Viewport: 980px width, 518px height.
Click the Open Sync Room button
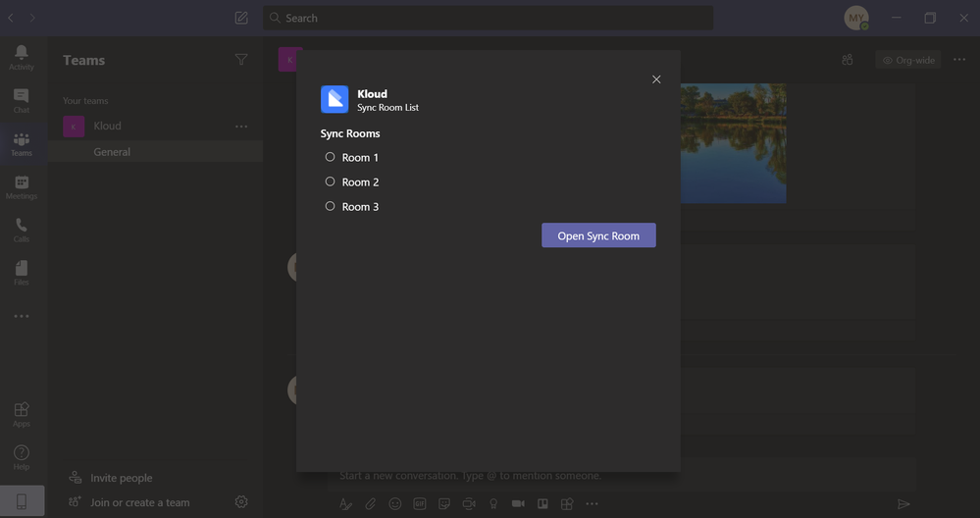(x=598, y=235)
